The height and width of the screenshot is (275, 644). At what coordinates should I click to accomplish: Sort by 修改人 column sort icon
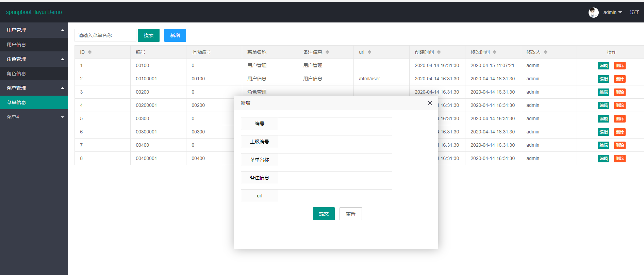click(x=546, y=52)
